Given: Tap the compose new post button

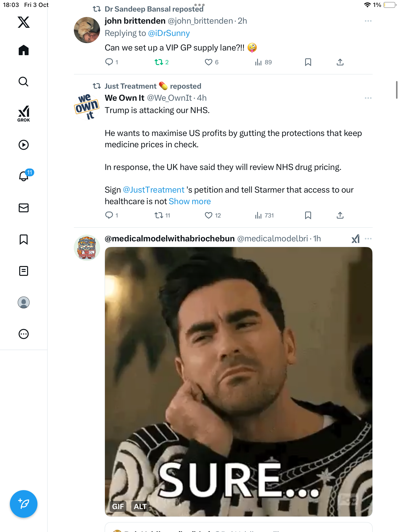Looking at the screenshot, I should 24,504.
